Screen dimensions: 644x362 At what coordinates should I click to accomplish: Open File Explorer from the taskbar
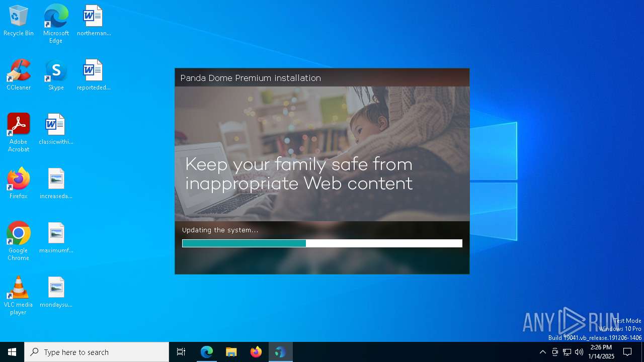[231, 352]
